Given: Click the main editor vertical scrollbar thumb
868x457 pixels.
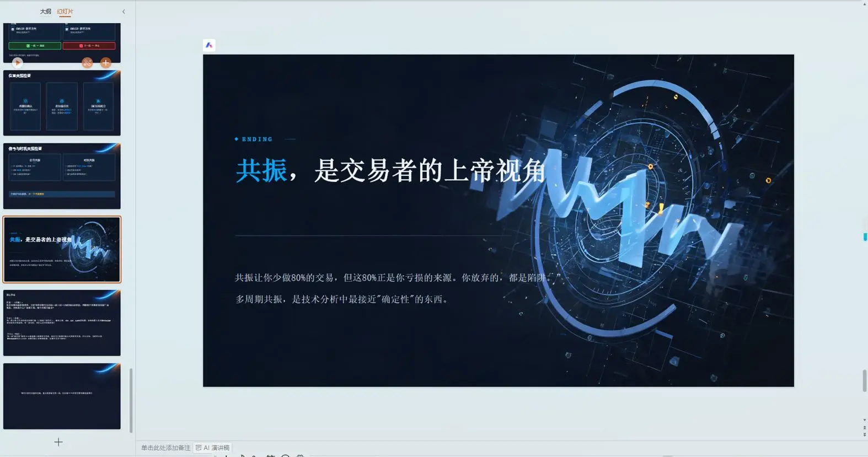Looking at the screenshot, I should pyautogui.click(x=865, y=381).
